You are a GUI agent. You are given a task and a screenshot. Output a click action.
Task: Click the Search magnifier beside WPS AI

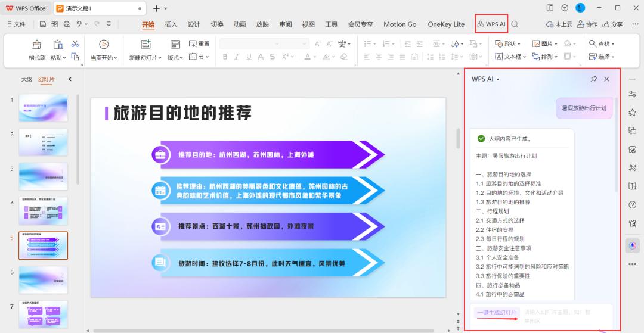tap(515, 24)
